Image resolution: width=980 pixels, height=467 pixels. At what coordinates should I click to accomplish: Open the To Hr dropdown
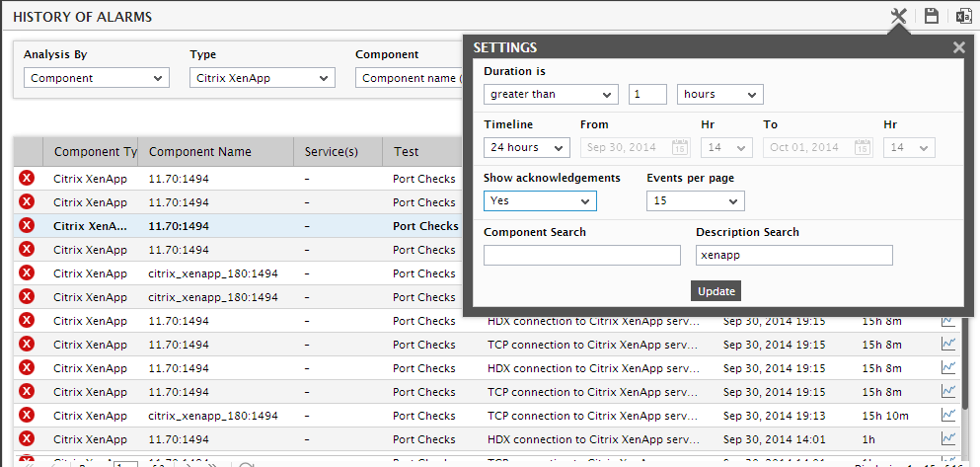pyautogui.click(x=909, y=147)
